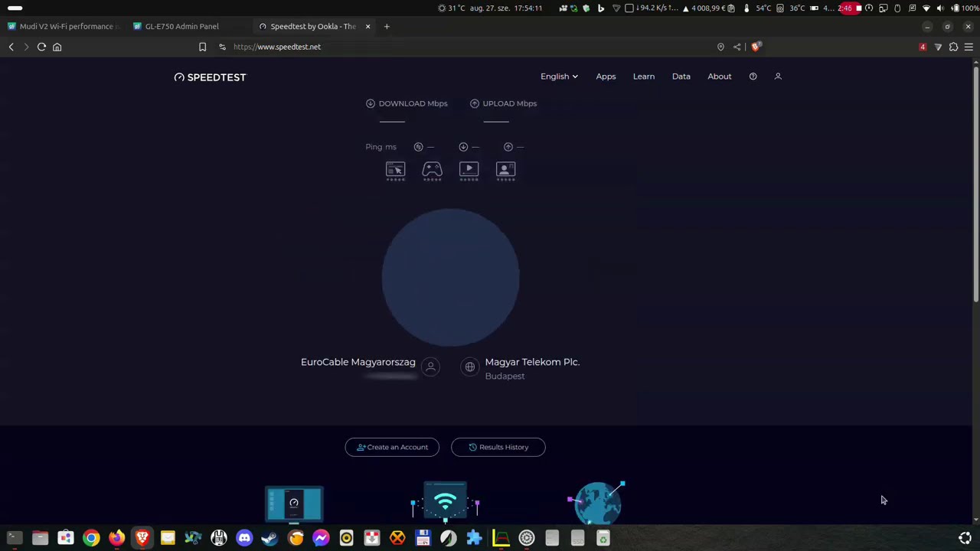The width and height of the screenshot is (980, 551).
Task: Open the terminal from the dock
Action: coord(15,538)
